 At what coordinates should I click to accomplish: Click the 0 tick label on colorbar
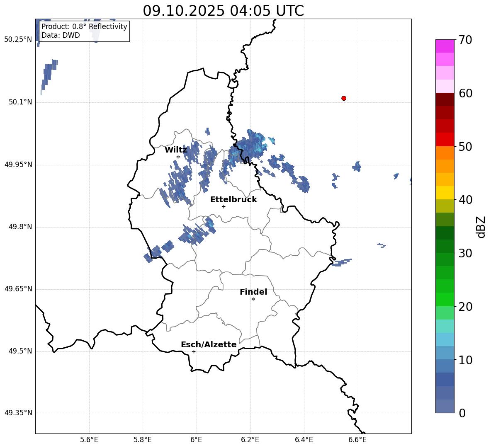click(x=462, y=413)
